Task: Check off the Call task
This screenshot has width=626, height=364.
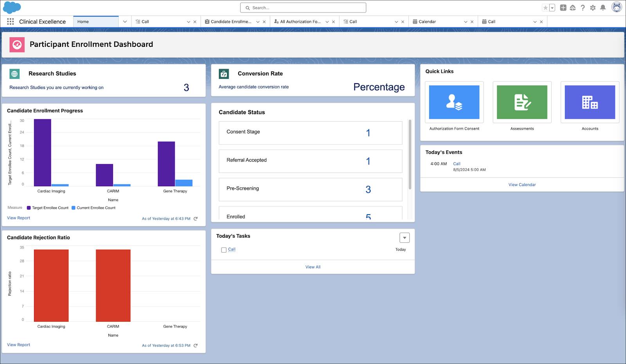Action: [224, 249]
